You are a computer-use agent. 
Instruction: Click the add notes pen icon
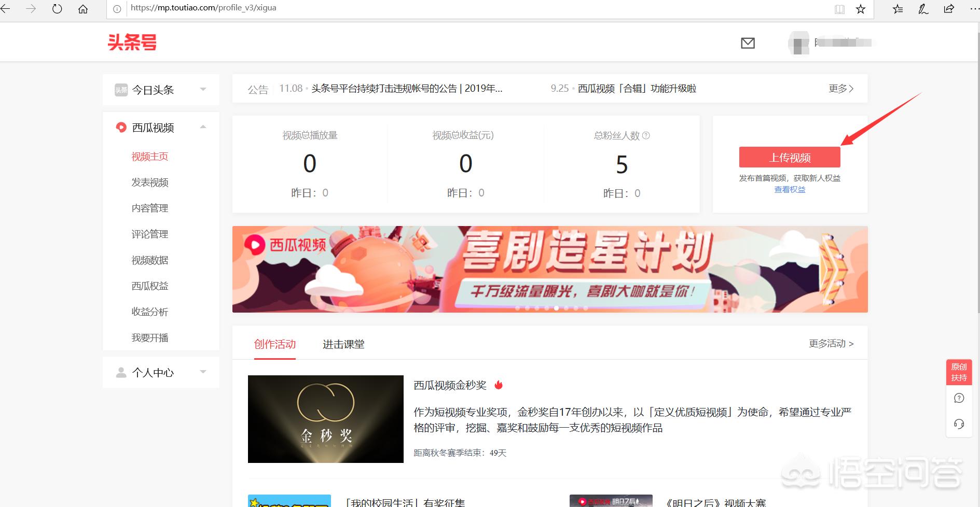tap(923, 9)
